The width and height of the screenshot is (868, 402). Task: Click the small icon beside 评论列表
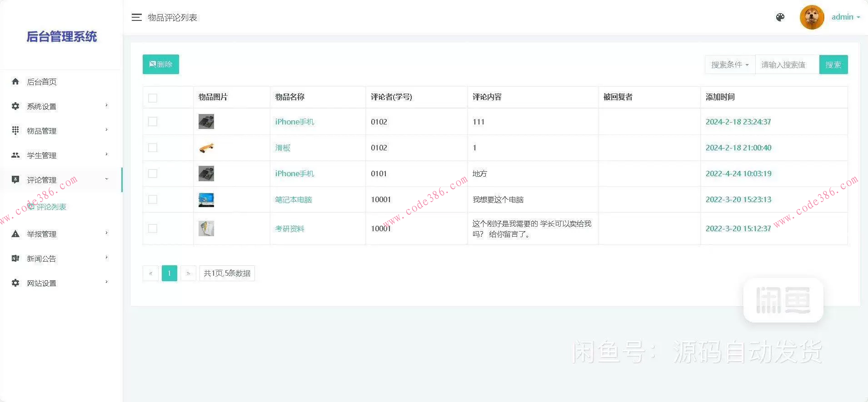tap(31, 207)
